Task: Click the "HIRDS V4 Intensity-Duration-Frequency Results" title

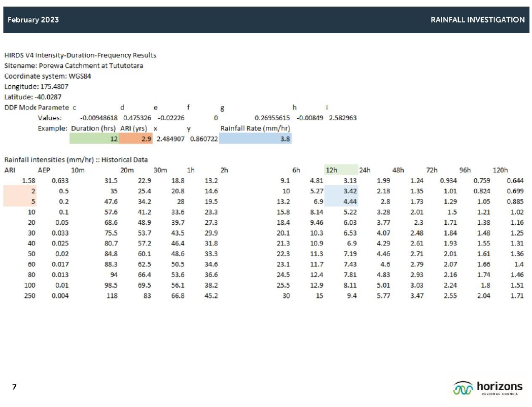Action: tap(80, 55)
